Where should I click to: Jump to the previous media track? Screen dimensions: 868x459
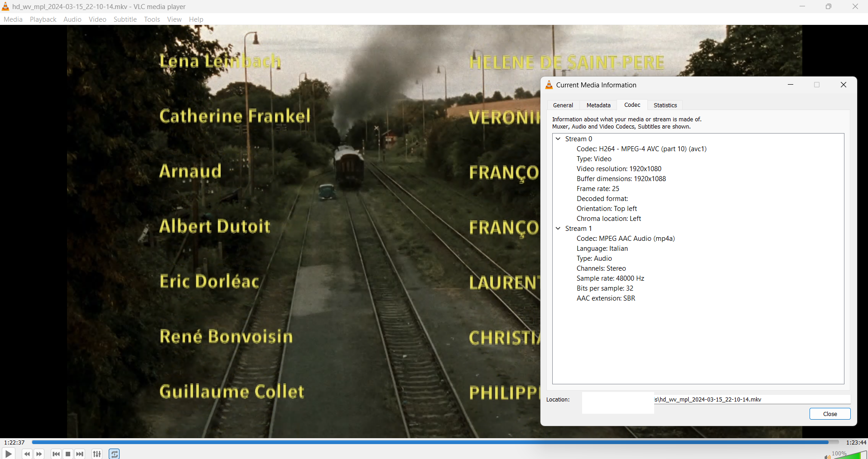pos(56,454)
